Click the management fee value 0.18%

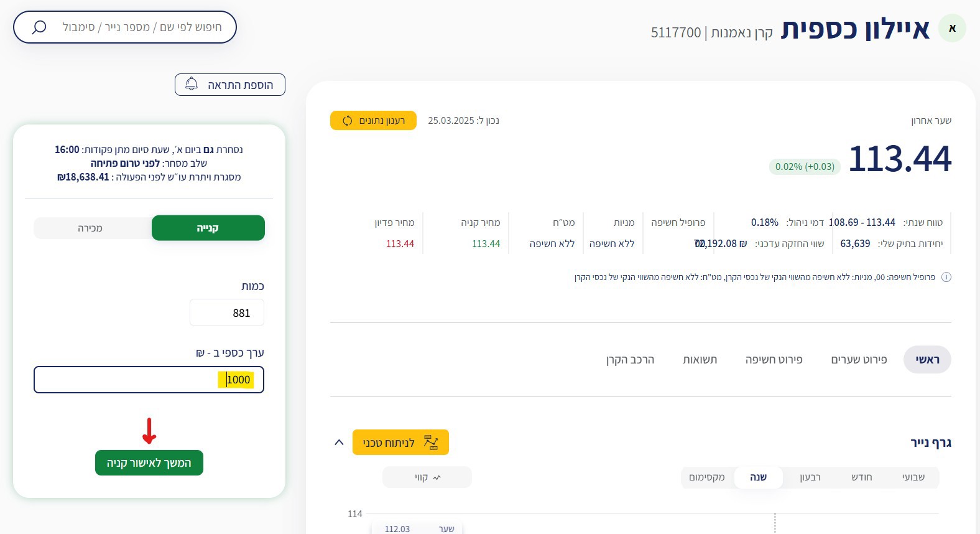[765, 222]
